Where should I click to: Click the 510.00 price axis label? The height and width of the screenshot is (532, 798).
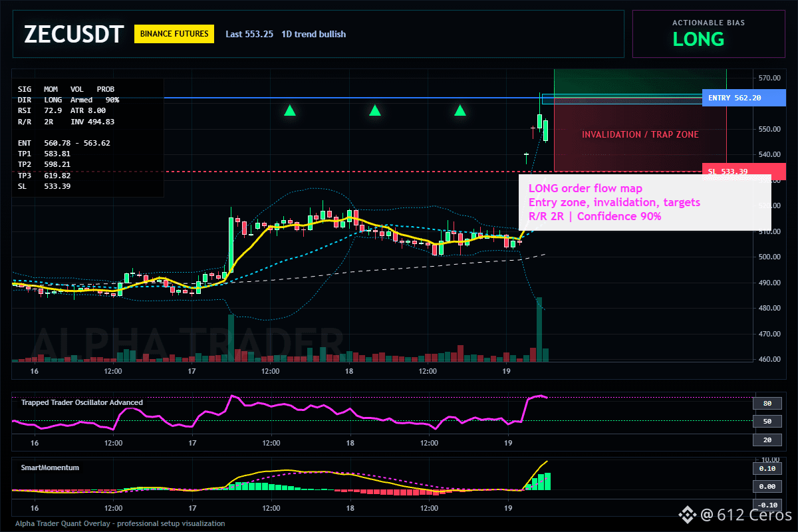pos(768,231)
